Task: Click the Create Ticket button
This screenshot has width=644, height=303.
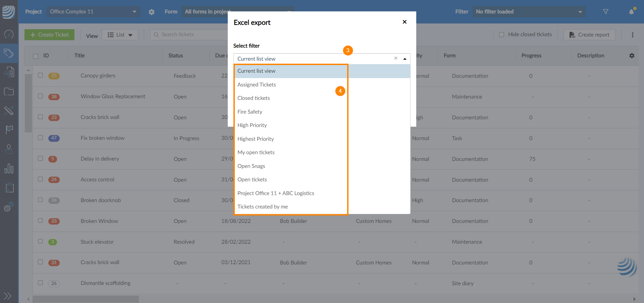Action: [50, 35]
